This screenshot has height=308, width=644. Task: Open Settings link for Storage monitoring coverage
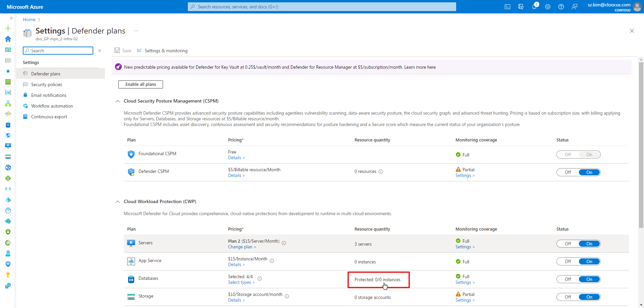pos(465,300)
